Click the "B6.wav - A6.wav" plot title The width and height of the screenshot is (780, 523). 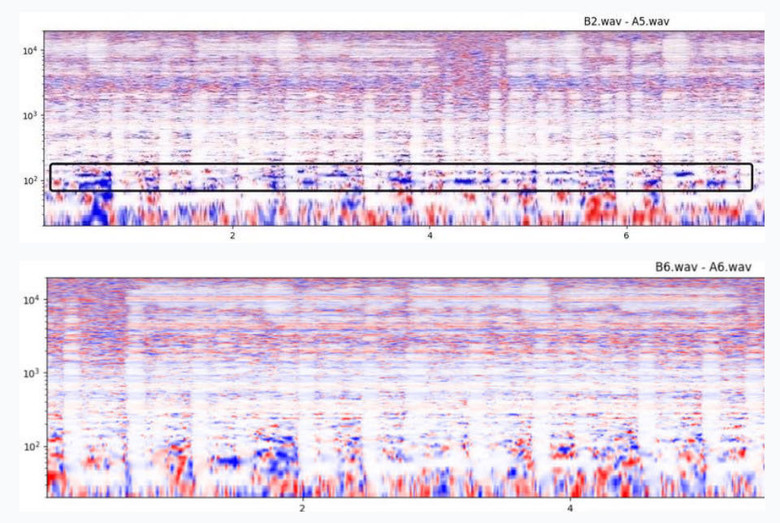(x=703, y=267)
